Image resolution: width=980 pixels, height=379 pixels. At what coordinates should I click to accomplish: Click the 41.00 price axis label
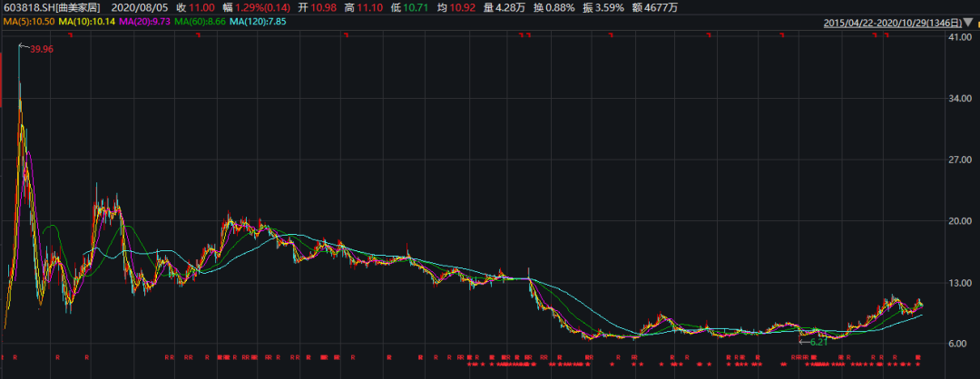click(958, 37)
